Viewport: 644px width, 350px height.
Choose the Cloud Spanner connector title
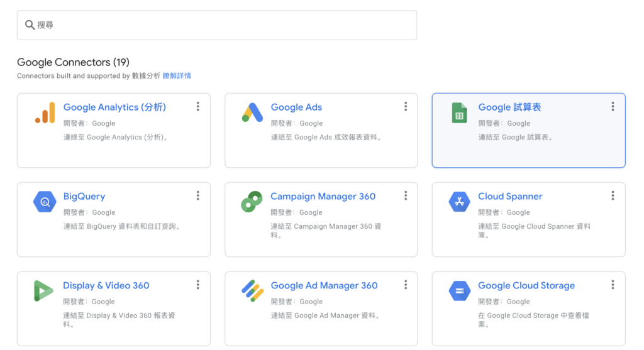[x=510, y=196]
